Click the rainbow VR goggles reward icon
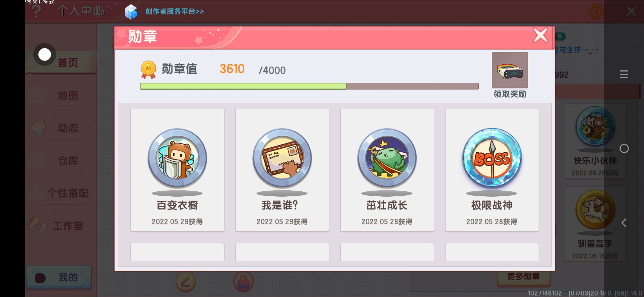Viewport: 644px width, 297px height. pos(510,70)
